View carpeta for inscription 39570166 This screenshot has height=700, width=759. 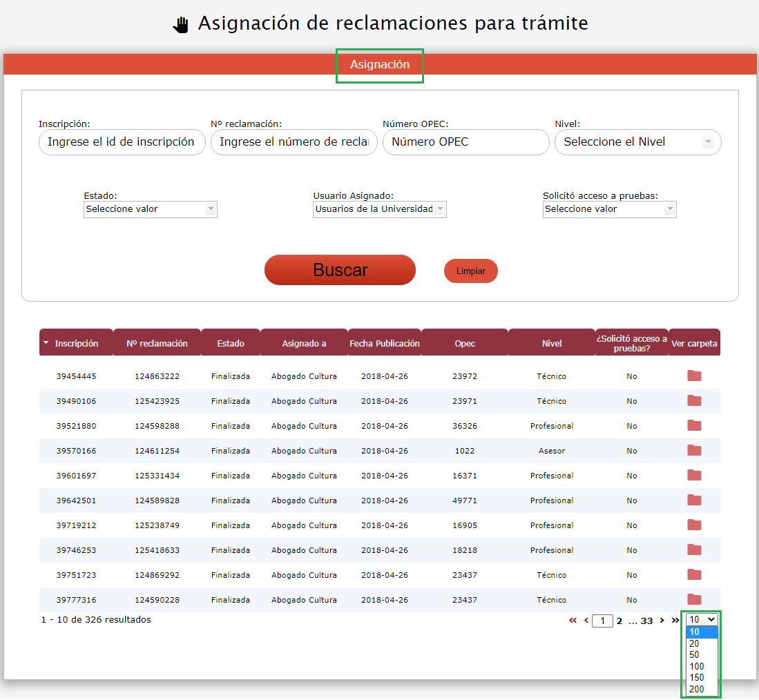click(x=694, y=450)
